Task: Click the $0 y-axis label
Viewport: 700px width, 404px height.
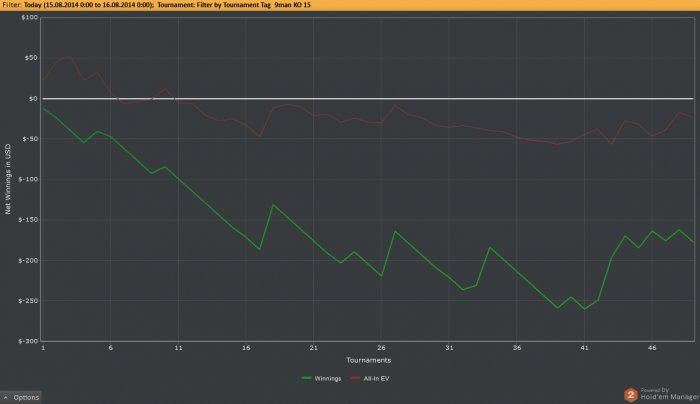Action: pos(34,98)
